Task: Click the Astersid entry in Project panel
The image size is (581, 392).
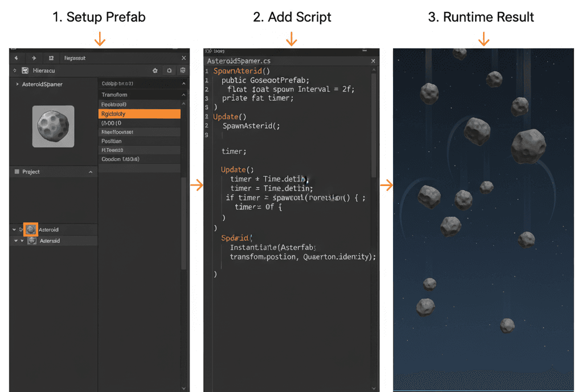Action: point(50,240)
